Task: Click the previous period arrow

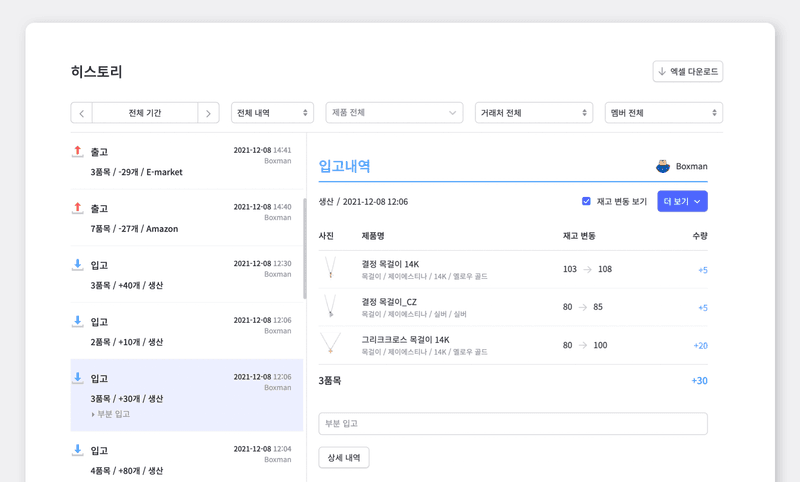Action: [82, 113]
